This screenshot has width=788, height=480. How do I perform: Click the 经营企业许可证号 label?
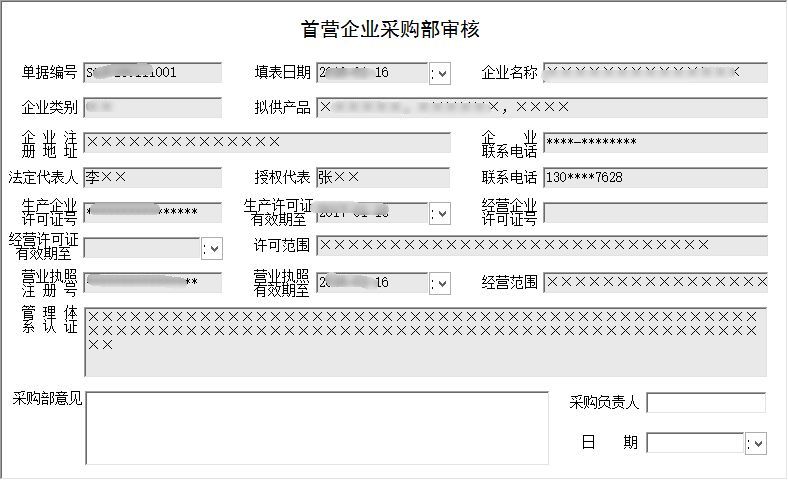[510, 212]
